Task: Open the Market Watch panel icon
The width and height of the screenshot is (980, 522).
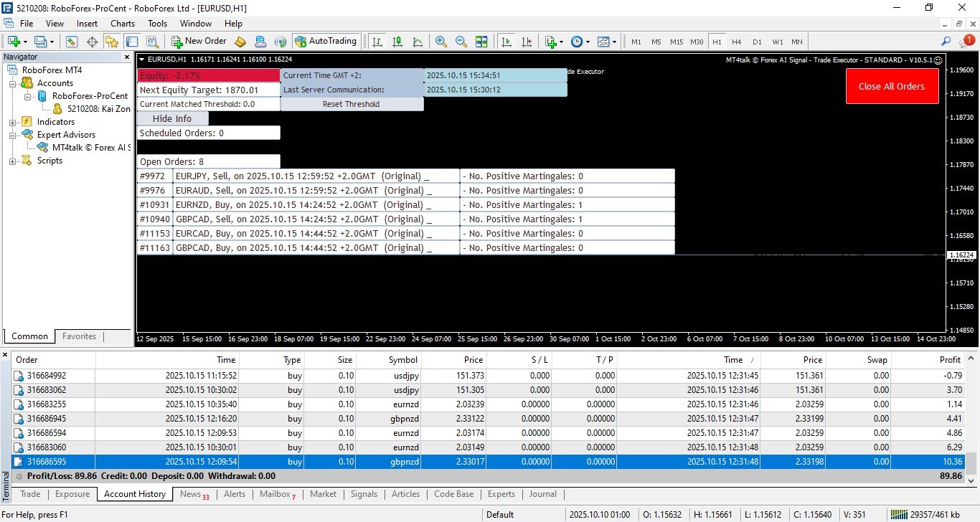Action: (x=72, y=42)
